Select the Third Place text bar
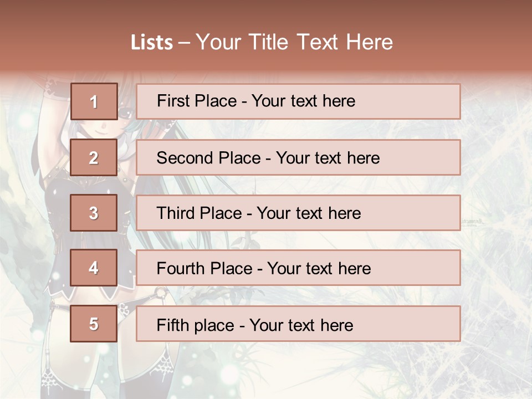This screenshot has width=532, height=399. pos(298,213)
